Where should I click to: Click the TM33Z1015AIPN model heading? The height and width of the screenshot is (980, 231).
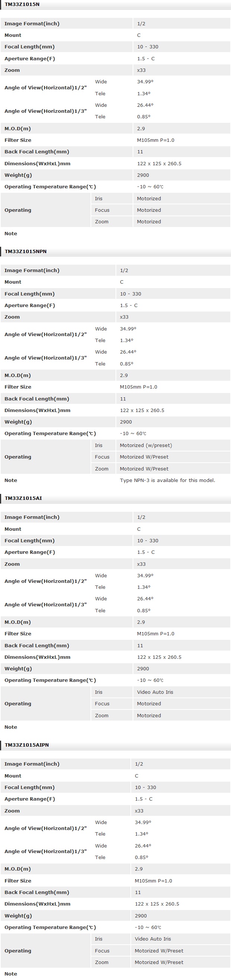point(26,745)
